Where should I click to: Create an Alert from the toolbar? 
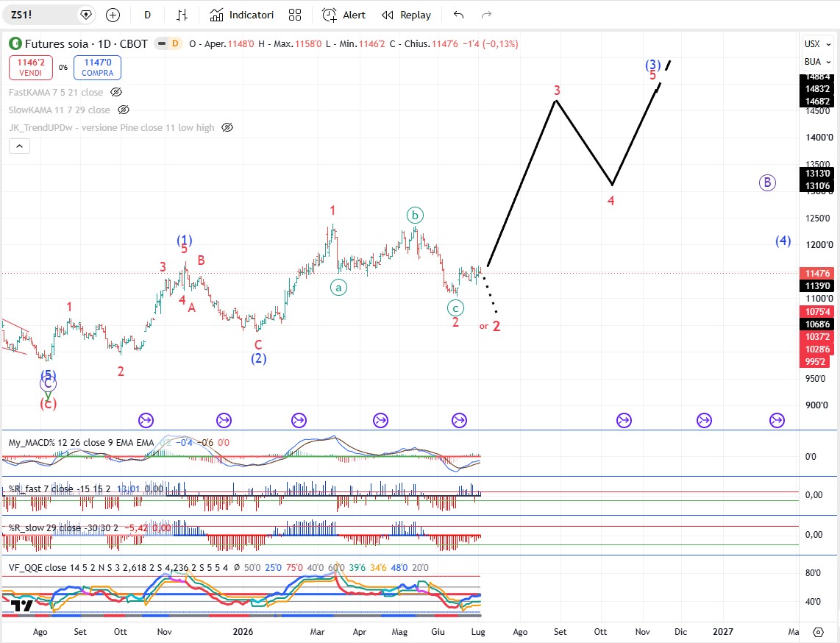[x=344, y=15]
